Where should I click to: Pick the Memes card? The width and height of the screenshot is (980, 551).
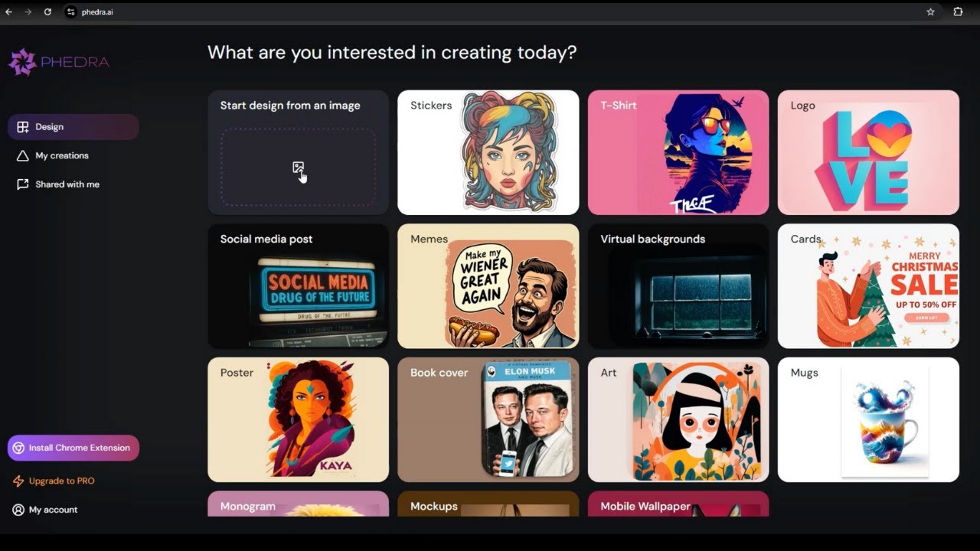488,286
